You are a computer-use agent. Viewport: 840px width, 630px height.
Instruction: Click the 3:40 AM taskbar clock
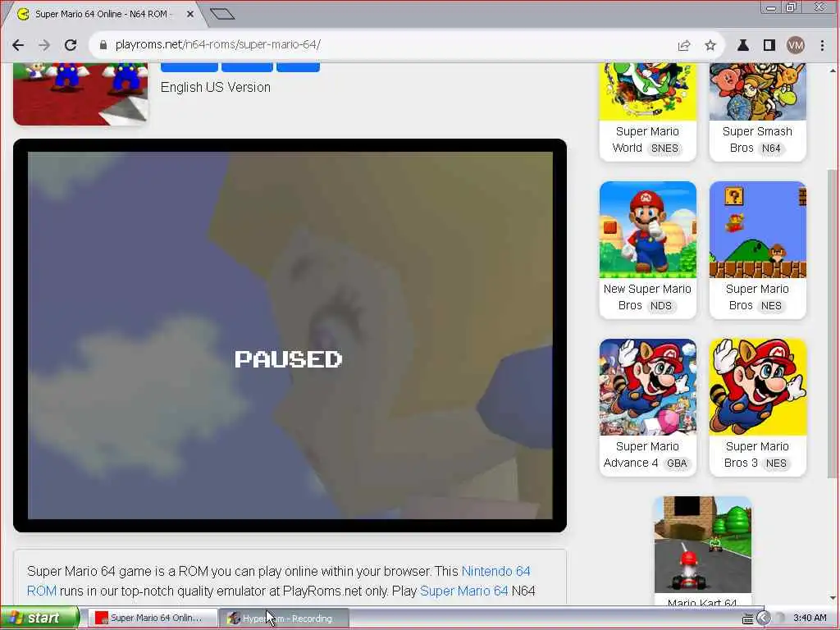coord(810,618)
